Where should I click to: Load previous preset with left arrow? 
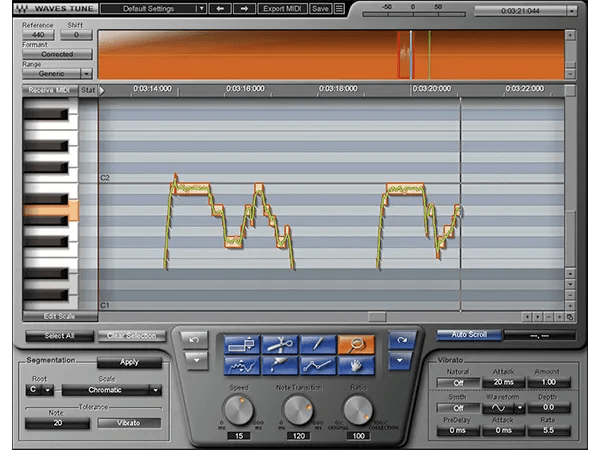tap(220, 8)
